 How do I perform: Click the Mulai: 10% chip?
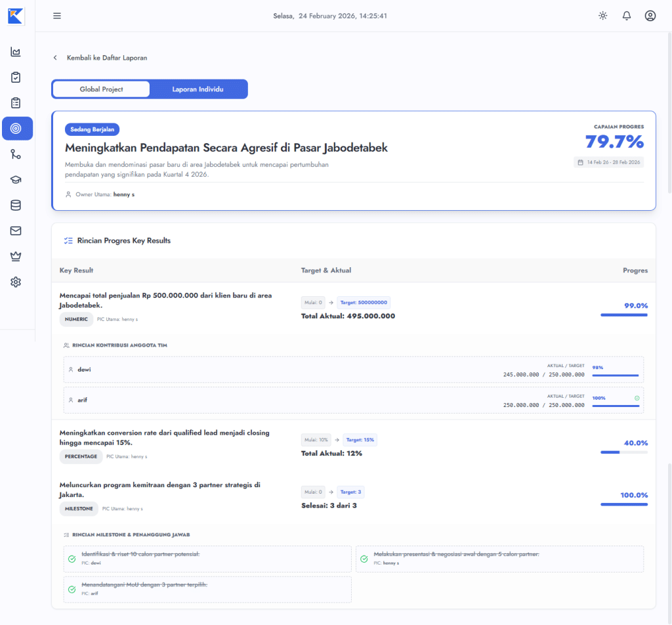316,440
